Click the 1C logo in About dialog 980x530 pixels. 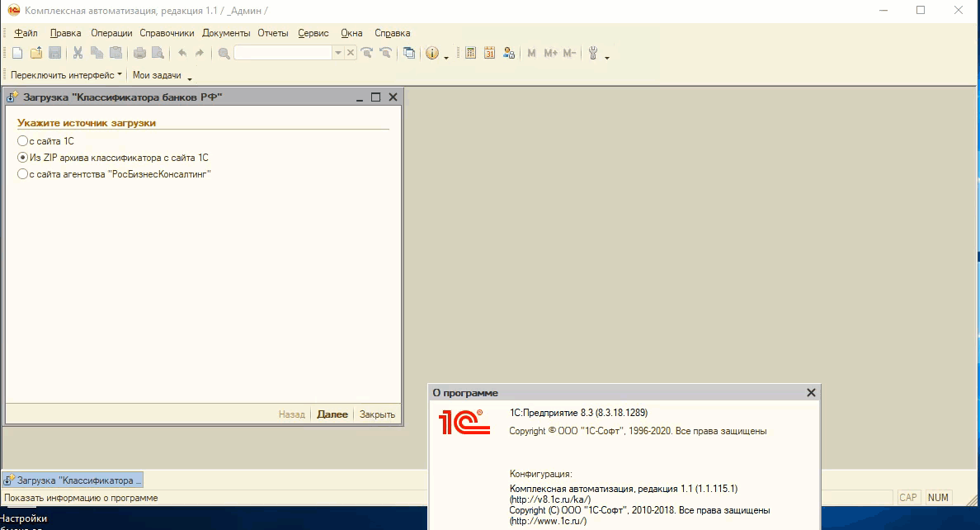point(464,422)
